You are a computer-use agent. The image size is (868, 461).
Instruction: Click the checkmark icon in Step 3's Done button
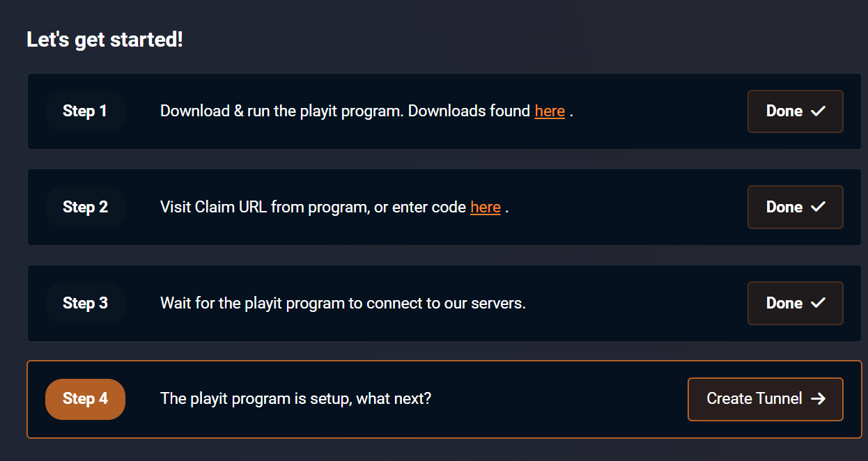819,303
